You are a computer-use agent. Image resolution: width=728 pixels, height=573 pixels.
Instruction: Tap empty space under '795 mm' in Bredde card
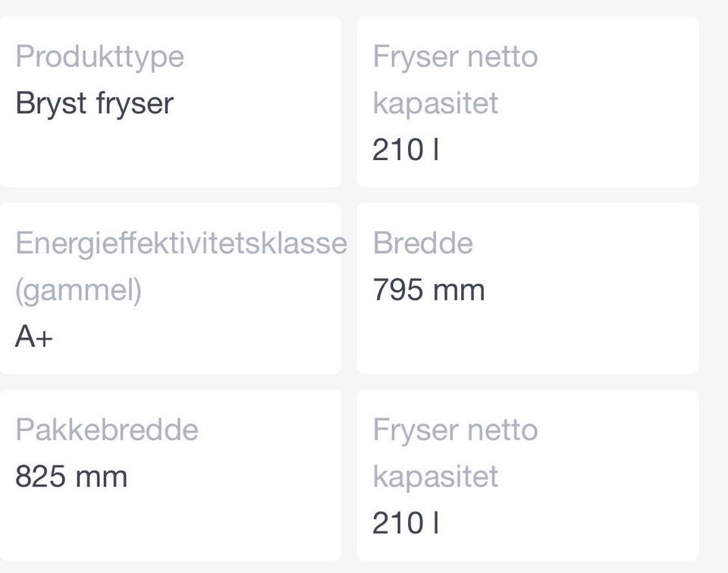click(526, 340)
